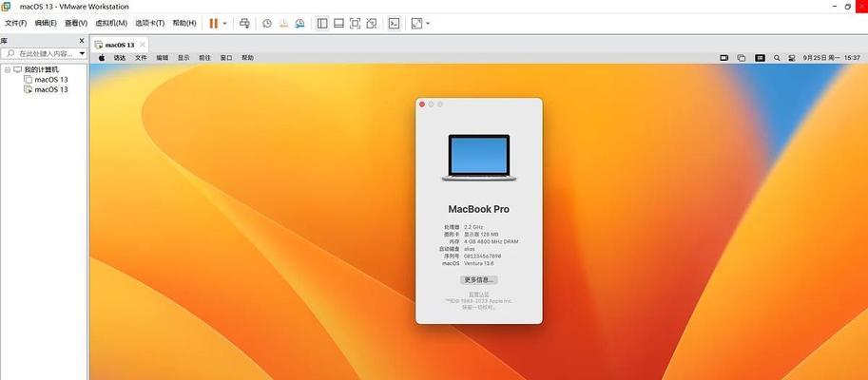Open the 监管认证 link
This screenshot has width=868, height=380.
(x=479, y=294)
